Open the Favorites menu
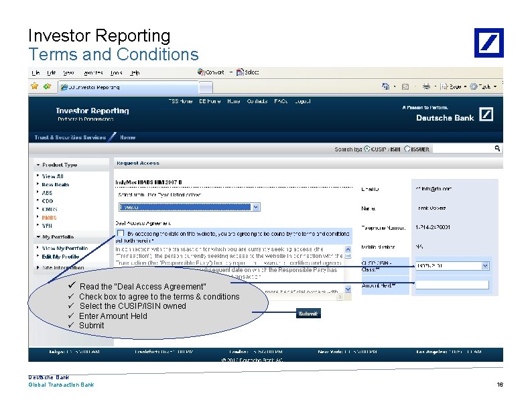532x400 pixels. (93, 72)
